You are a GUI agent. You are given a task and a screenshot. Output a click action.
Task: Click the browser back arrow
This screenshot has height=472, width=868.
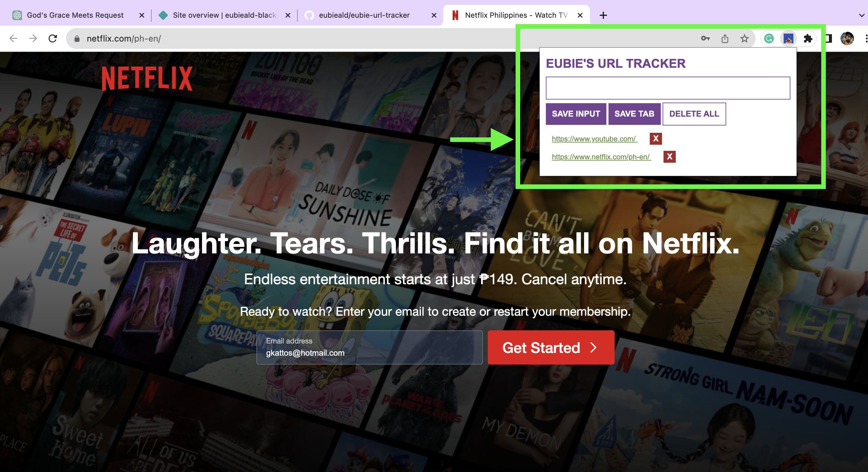13,38
